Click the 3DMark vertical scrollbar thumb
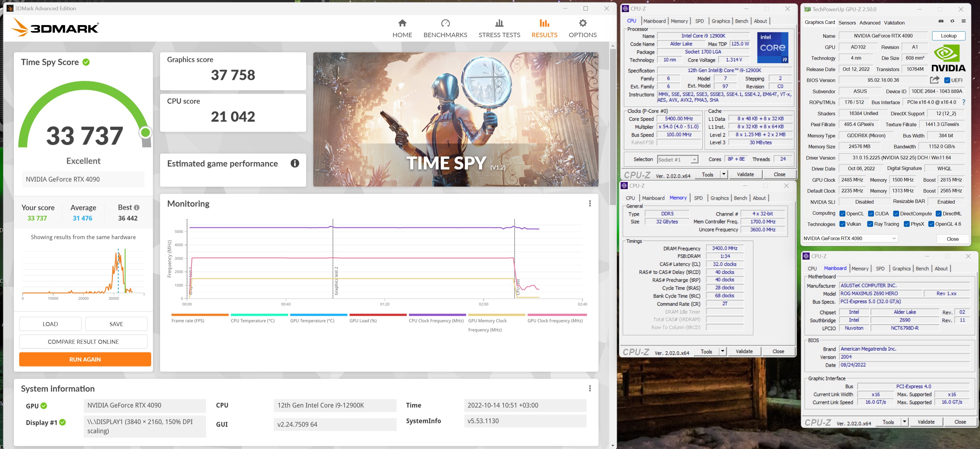Viewport: 980px width, 449px height. (612, 127)
